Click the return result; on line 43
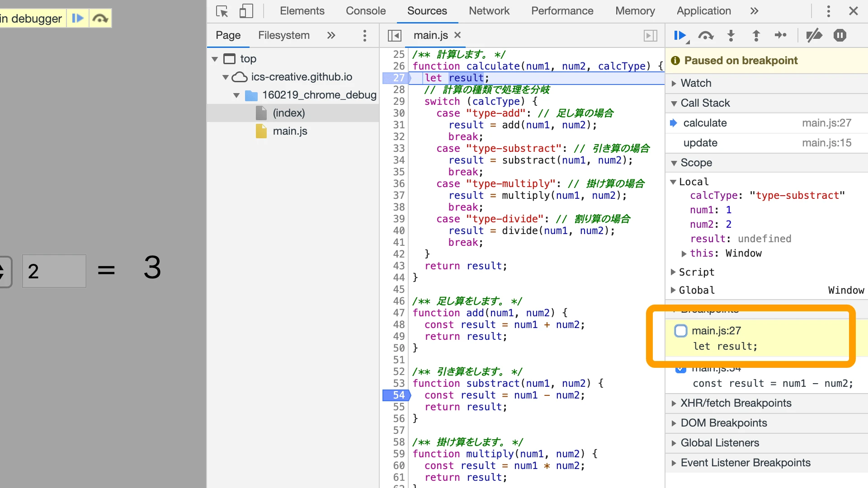This screenshot has height=488, width=868. click(x=466, y=266)
